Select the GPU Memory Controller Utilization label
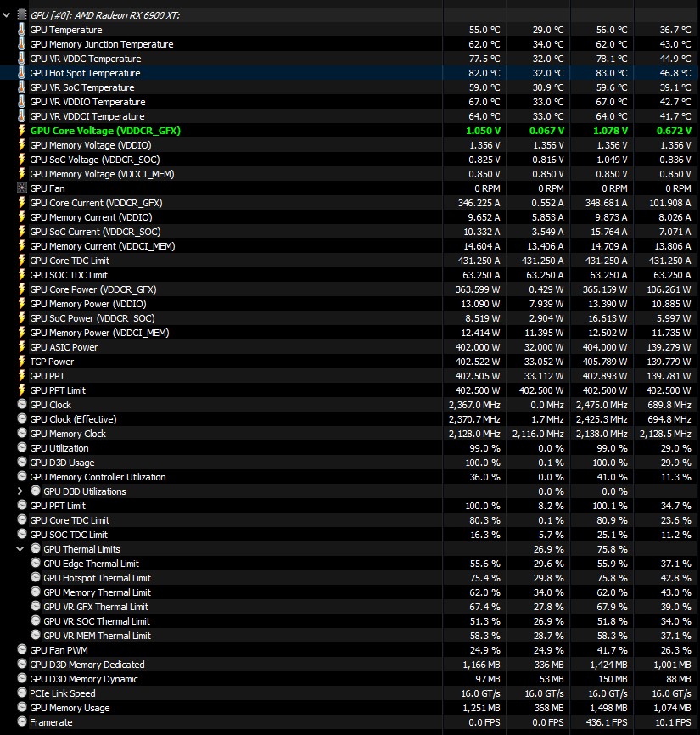Viewport: 700px width, 735px height. click(x=98, y=477)
